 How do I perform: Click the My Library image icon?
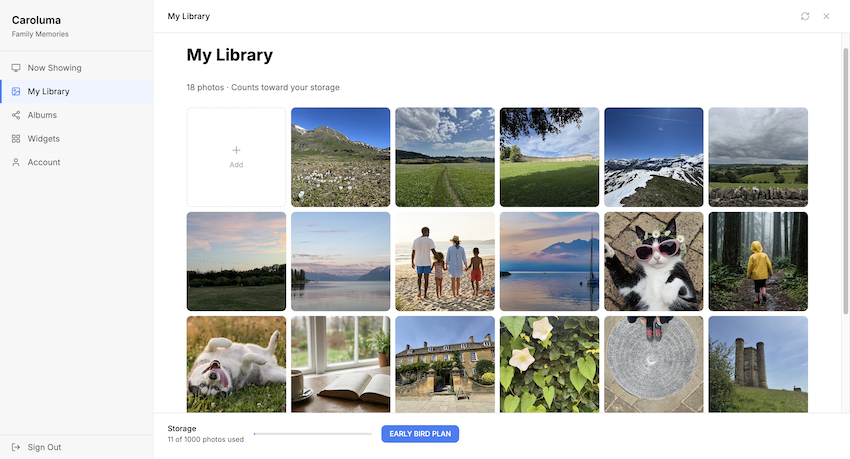(16, 92)
